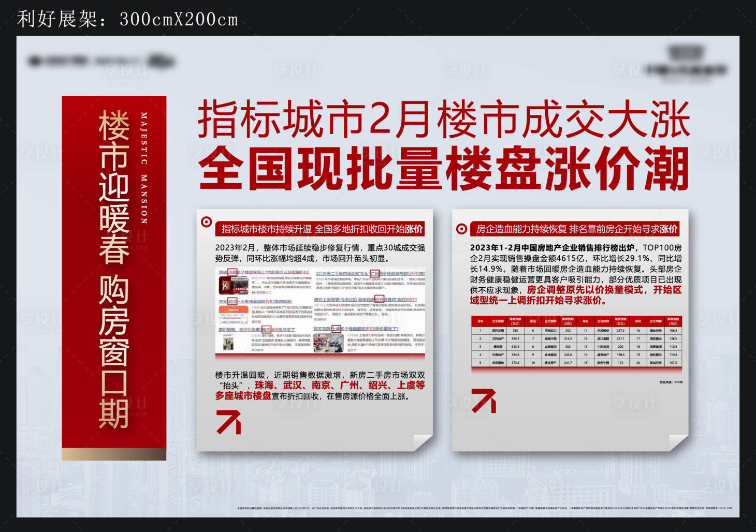
Task: Click the vertical banner text 楼市迎暖春 购房窗口期
Action: [114, 269]
